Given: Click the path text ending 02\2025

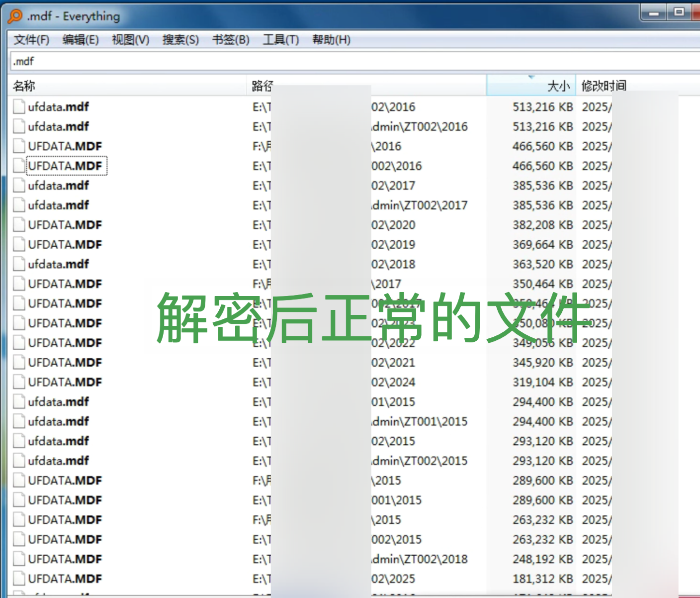Looking at the screenshot, I should [x=393, y=579].
